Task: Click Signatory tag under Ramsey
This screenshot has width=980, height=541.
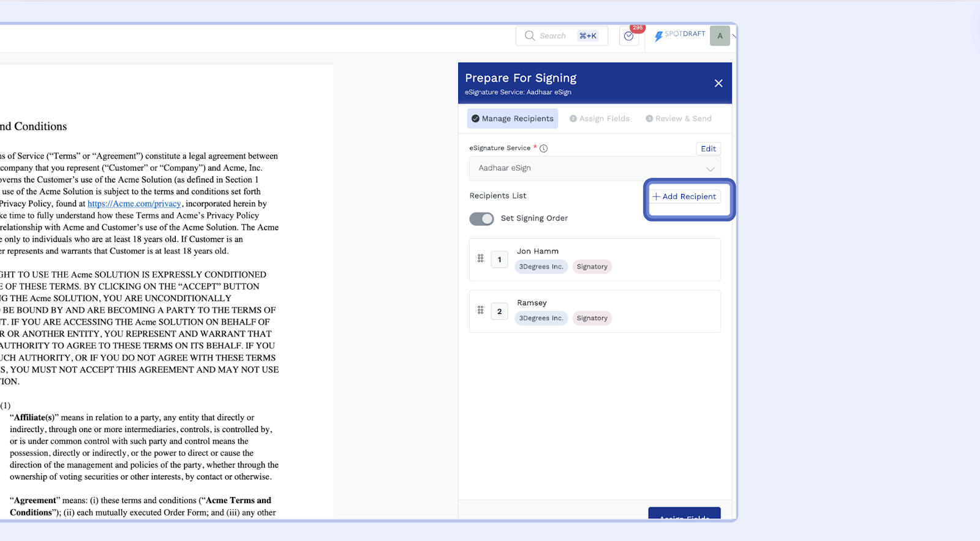Action: pos(592,318)
